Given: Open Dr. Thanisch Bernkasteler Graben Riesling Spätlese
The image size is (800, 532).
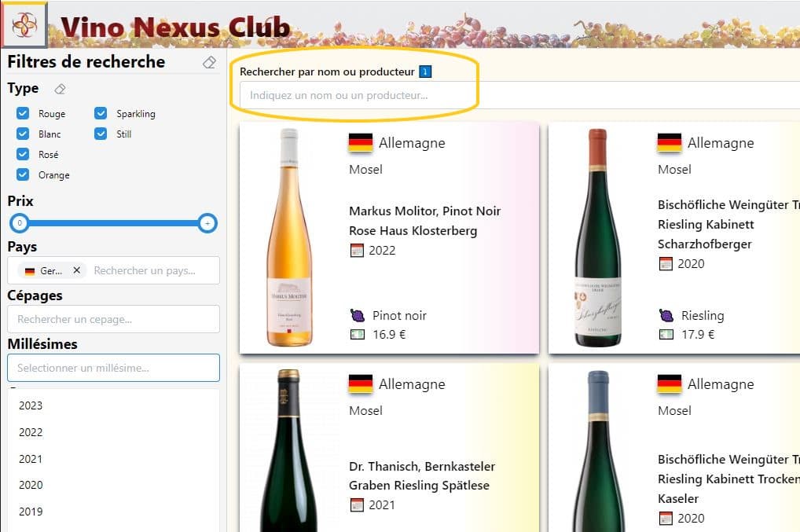Looking at the screenshot, I should [422, 476].
